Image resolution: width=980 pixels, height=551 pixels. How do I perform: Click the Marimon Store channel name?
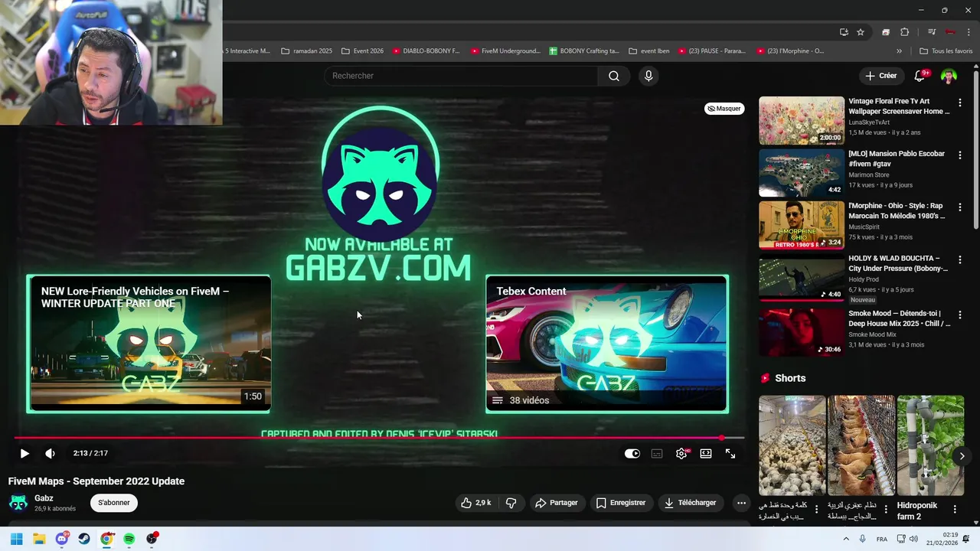click(x=869, y=174)
